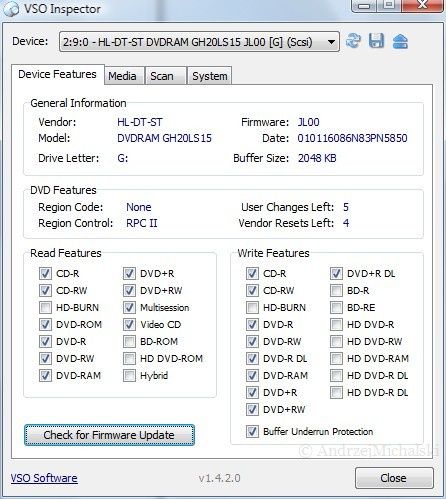Click the region control value RPC II

(142, 223)
